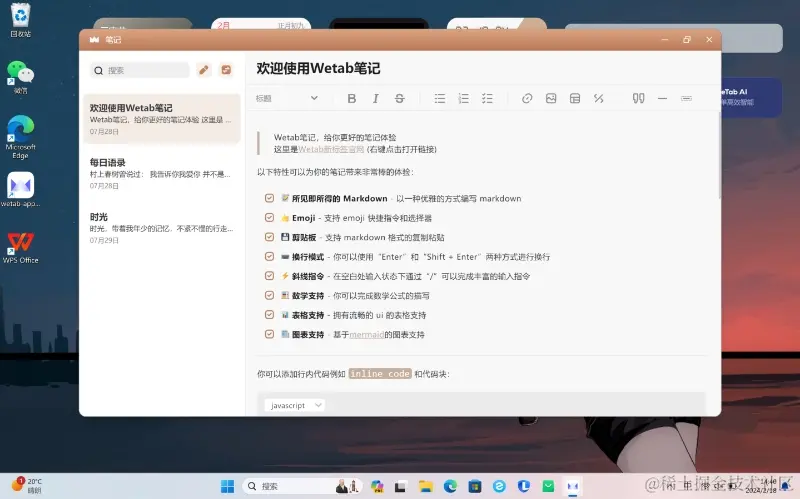
Task: Open the WPS Office desktop shortcut
Action: pos(20,247)
